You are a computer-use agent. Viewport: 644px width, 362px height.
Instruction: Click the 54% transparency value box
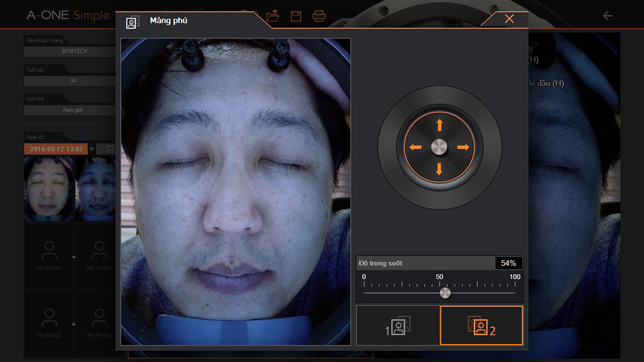pos(508,263)
